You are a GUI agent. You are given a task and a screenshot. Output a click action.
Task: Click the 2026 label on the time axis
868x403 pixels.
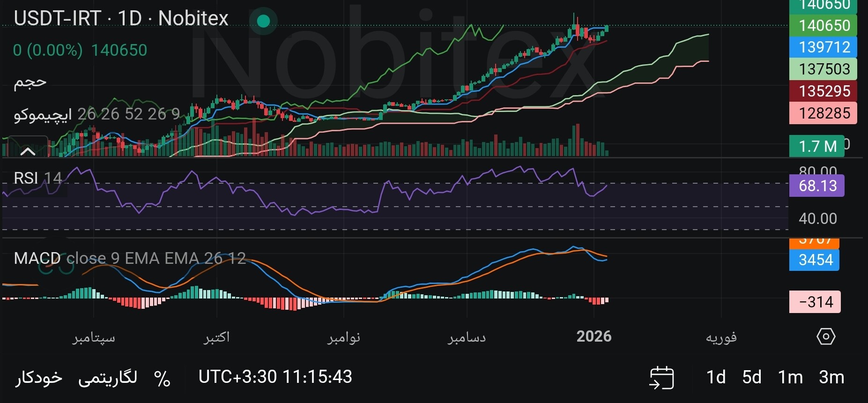[x=594, y=336]
